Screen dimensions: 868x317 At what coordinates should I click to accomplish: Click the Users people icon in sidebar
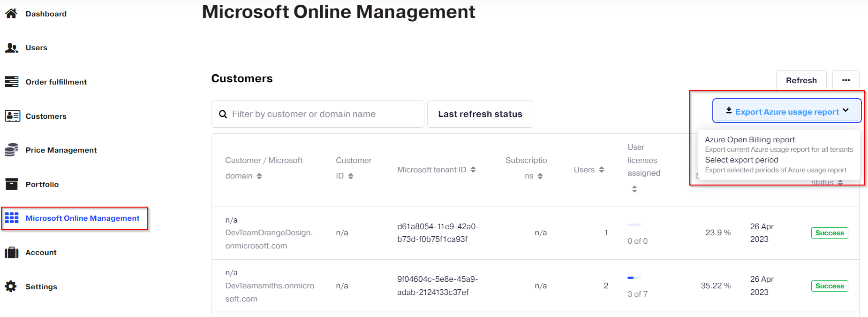pos(11,48)
